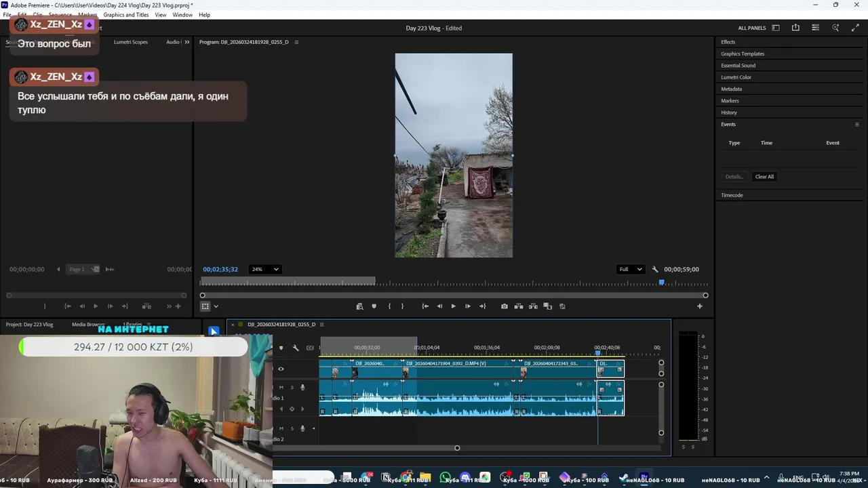This screenshot has height=488, width=868.
Task: Open the 24% zoom level dropdown
Action: pos(264,269)
